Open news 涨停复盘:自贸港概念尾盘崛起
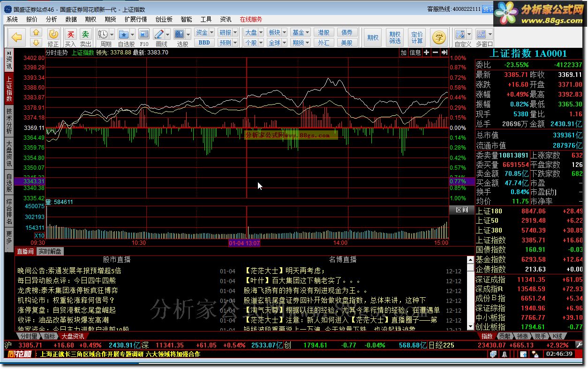The width and height of the screenshot is (588, 369). 67,310
